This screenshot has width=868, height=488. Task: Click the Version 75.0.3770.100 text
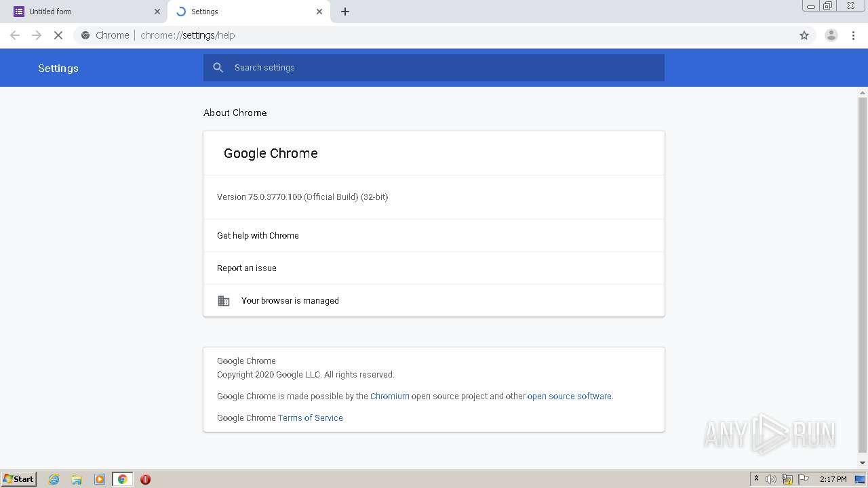point(302,197)
